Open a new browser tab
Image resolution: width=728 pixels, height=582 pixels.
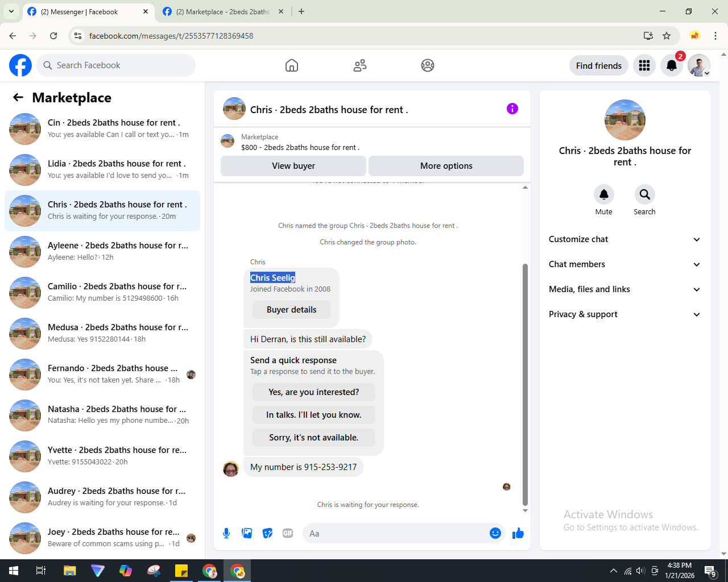[x=301, y=11]
